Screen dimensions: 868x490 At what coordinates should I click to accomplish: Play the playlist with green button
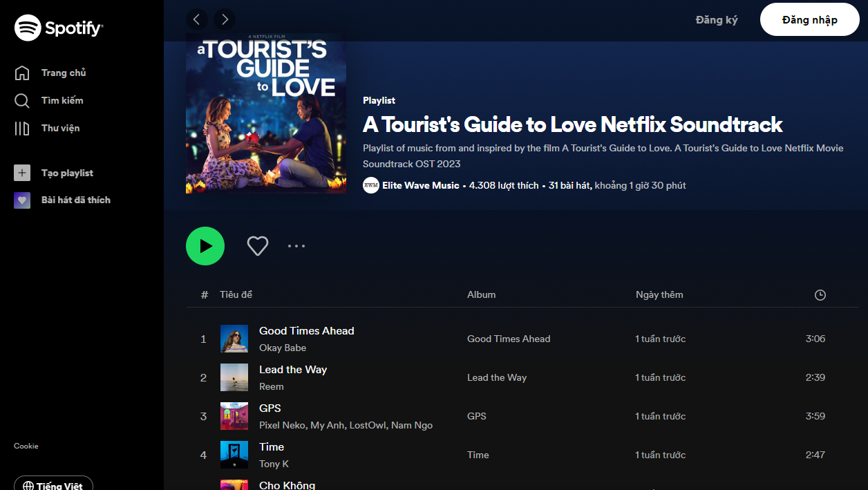click(205, 246)
